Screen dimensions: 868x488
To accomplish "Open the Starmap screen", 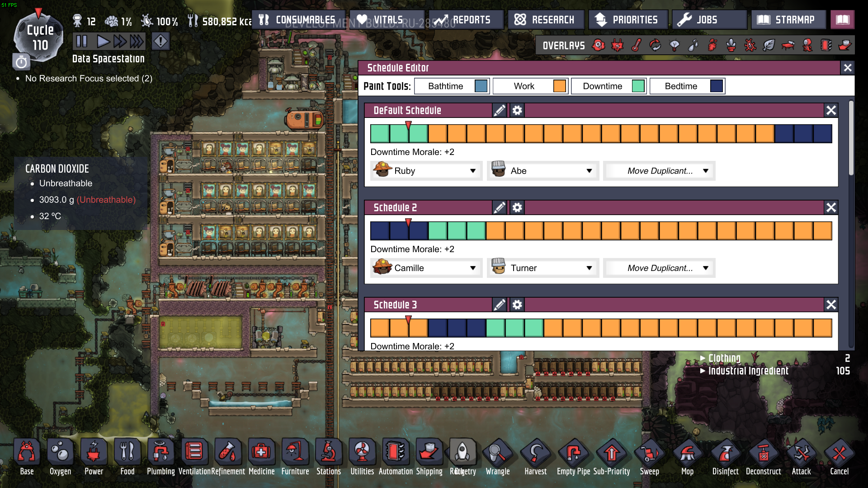I will point(788,20).
